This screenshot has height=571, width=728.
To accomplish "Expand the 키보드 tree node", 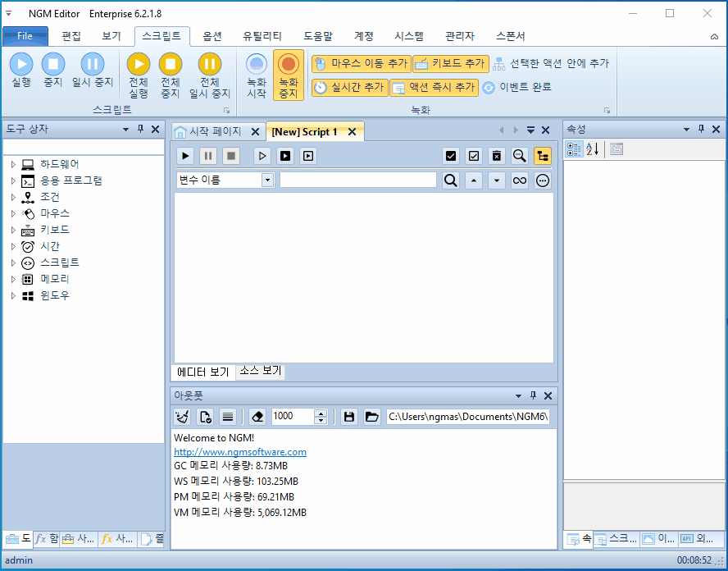I will click(13, 230).
